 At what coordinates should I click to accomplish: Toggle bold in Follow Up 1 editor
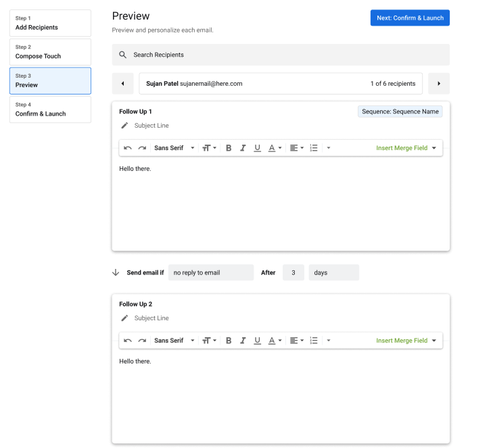tap(229, 148)
